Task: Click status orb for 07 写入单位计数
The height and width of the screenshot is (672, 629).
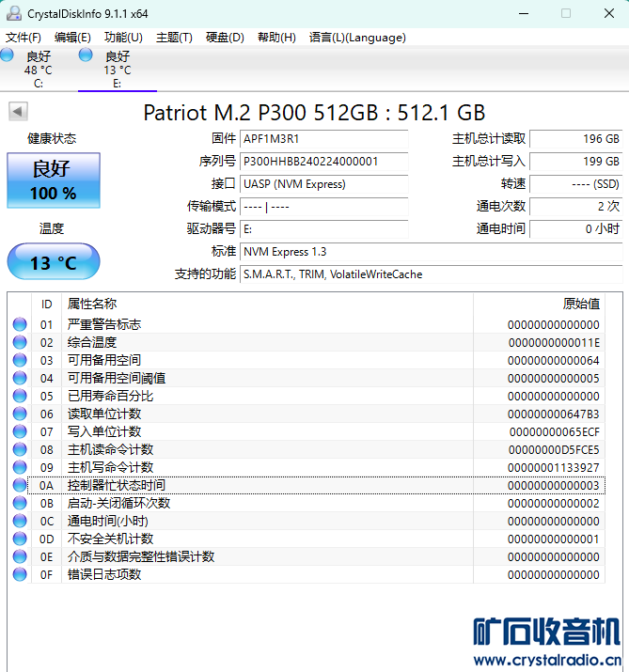Action: 20,431
